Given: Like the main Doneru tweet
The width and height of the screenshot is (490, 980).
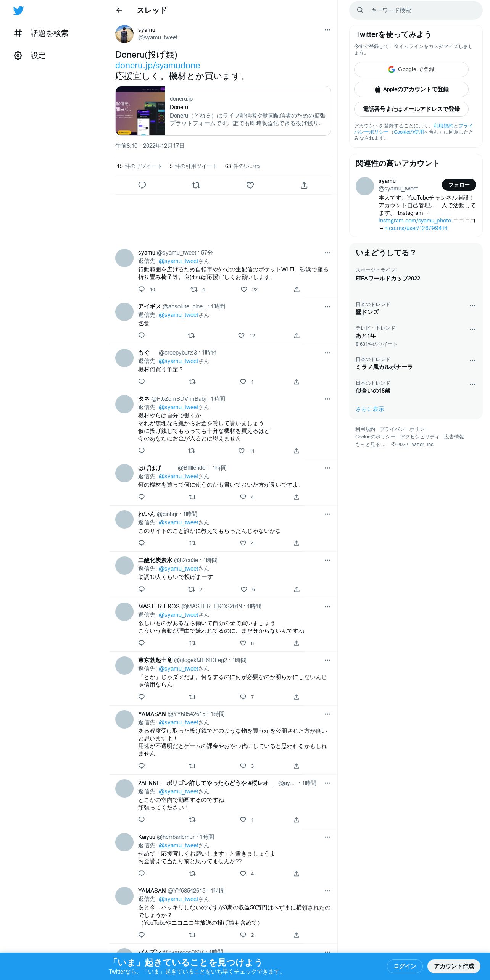Looking at the screenshot, I should click(250, 185).
